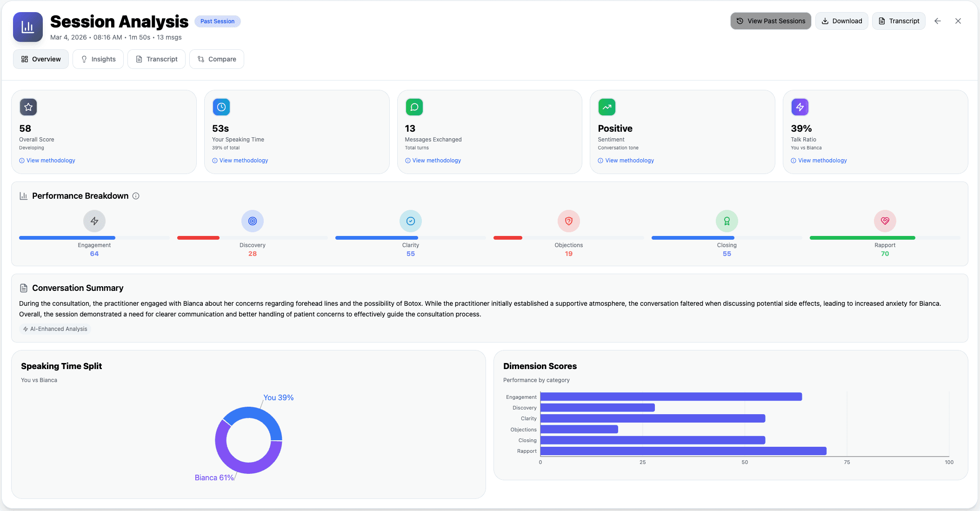Click the clock icon on Speaking Time card
This screenshot has height=511, width=980.
[221, 107]
